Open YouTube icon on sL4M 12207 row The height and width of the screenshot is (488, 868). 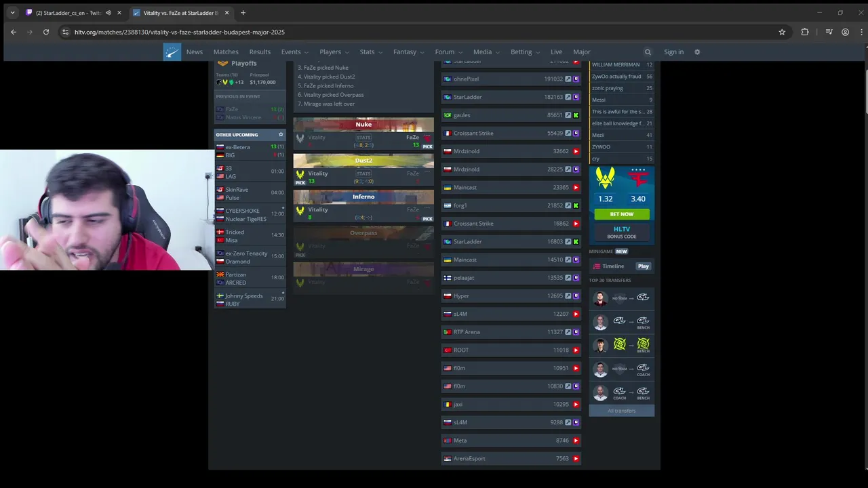coord(576,314)
